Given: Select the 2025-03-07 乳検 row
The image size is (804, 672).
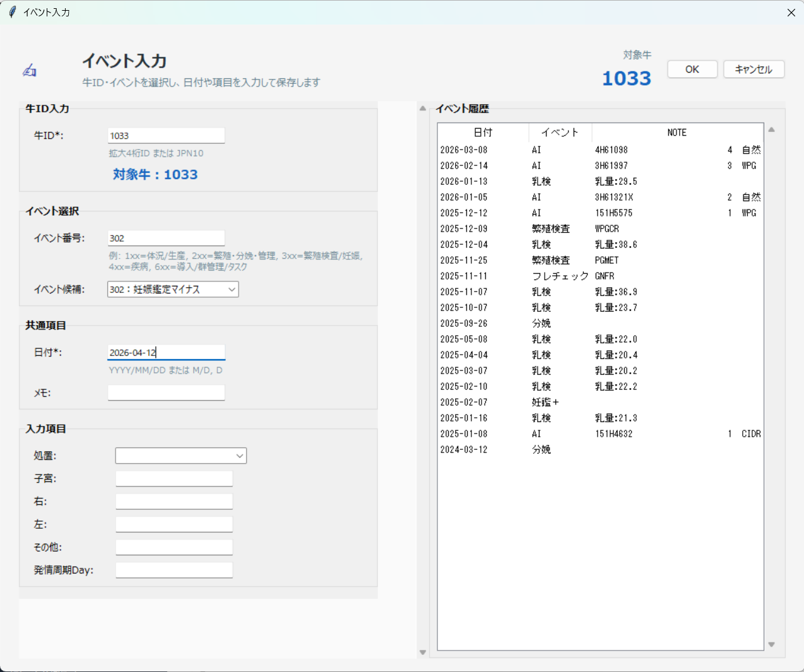Looking at the screenshot, I should coord(600,371).
